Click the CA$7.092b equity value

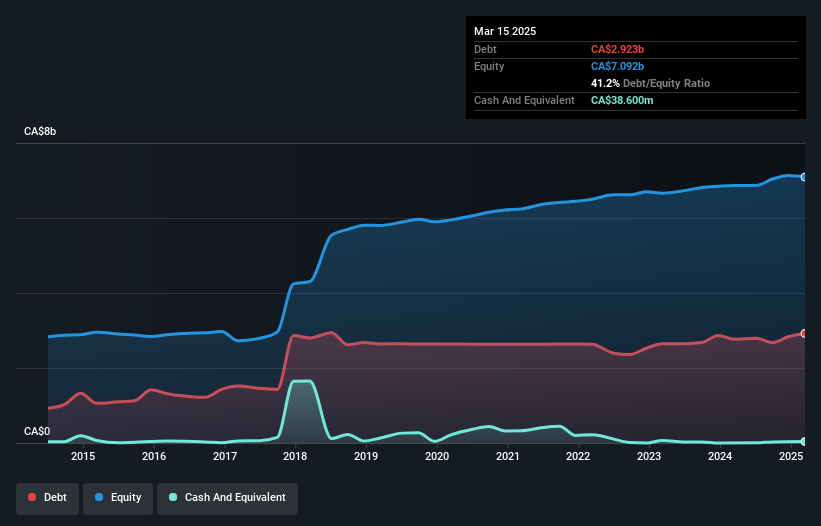617,66
